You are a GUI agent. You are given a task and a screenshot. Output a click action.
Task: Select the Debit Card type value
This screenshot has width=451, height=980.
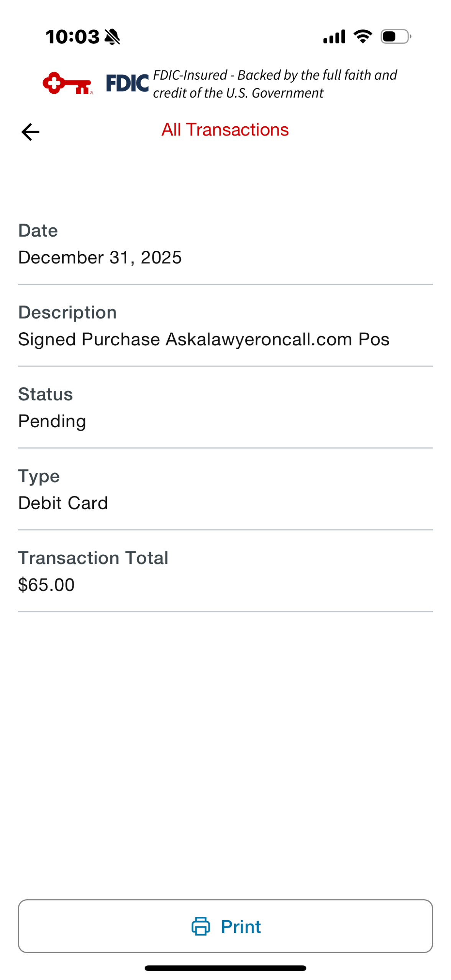click(x=63, y=503)
